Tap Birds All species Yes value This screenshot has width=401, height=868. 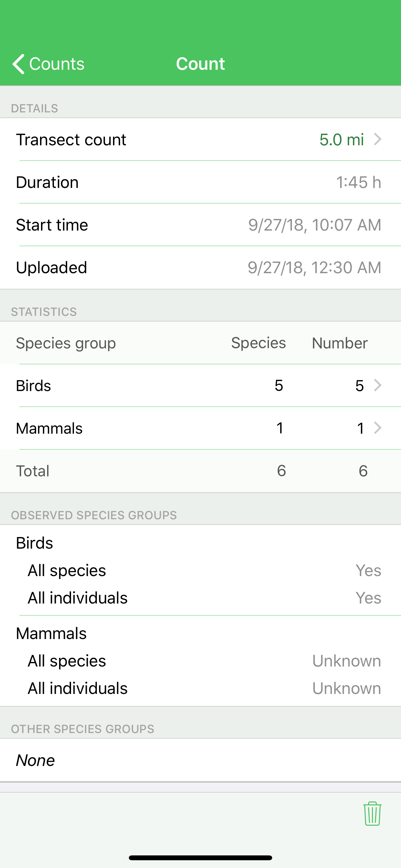[368, 571]
